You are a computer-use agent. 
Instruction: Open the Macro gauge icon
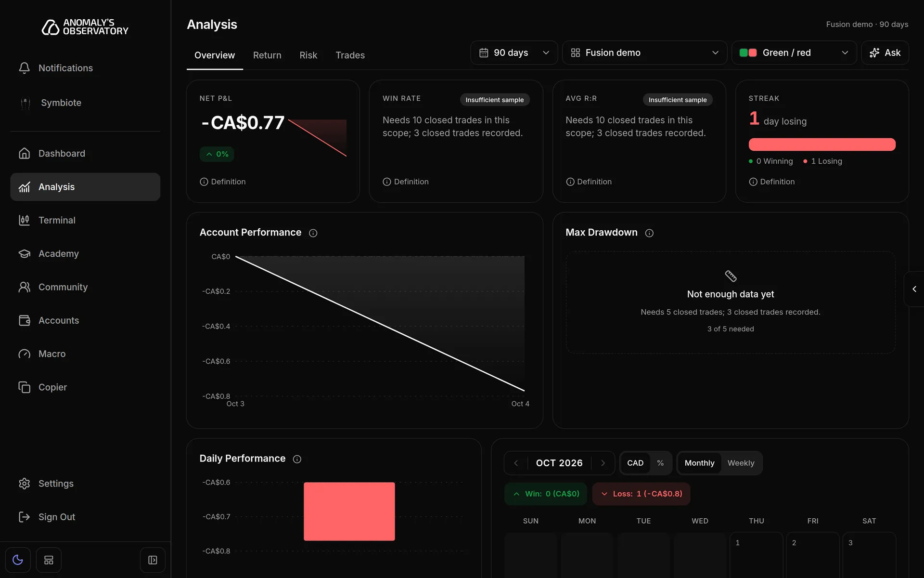coord(24,354)
